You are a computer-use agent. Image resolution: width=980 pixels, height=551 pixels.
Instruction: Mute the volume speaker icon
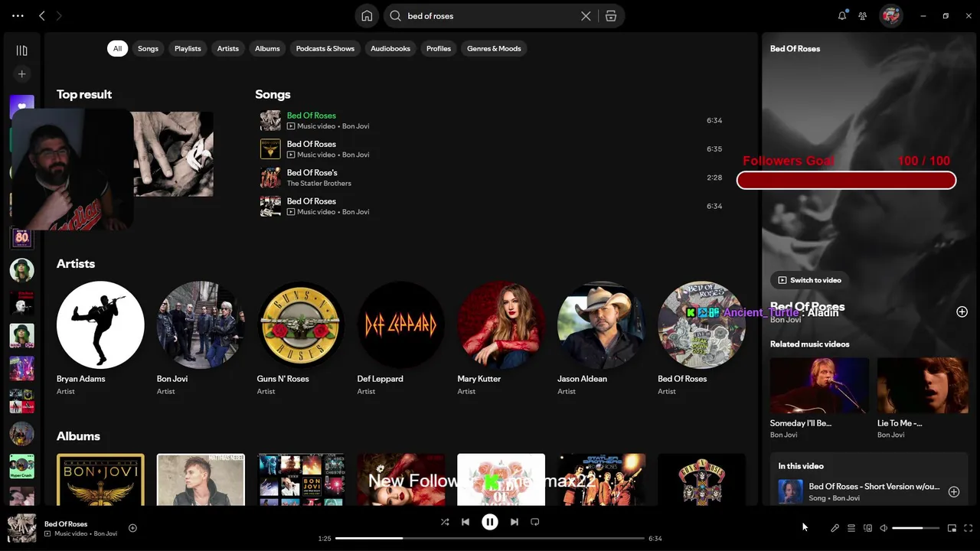(884, 528)
